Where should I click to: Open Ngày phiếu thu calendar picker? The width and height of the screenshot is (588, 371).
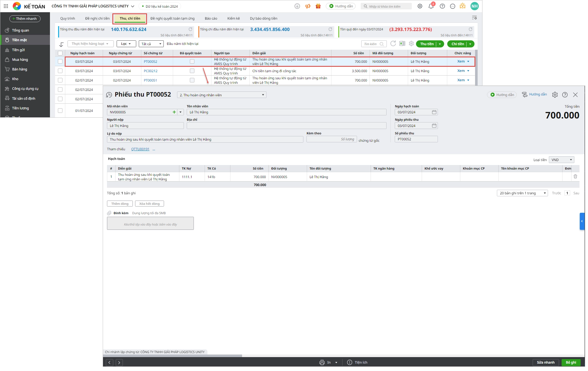tap(434, 126)
